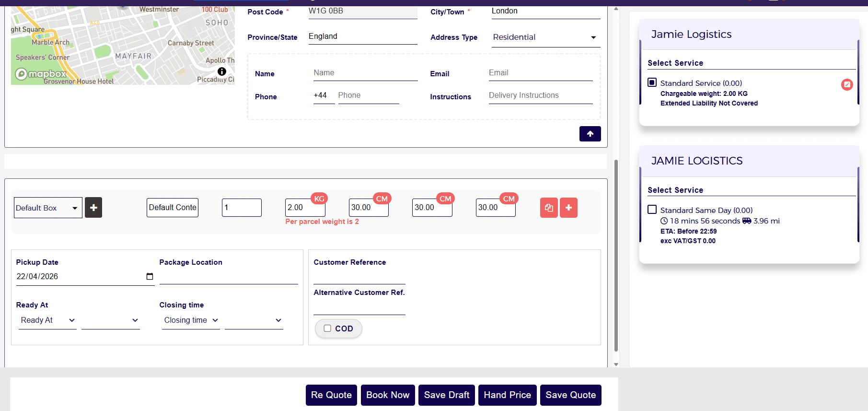Click the map thumbnail of Mayfair
Screen dimensions: 868x411
point(123,46)
